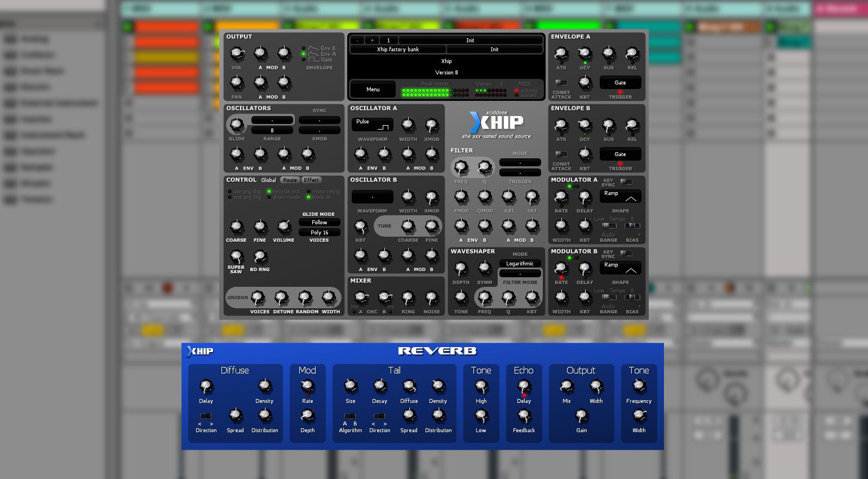Click the Xhip logo in the reverb header
868x479 pixels.
[x=200, y=351]
